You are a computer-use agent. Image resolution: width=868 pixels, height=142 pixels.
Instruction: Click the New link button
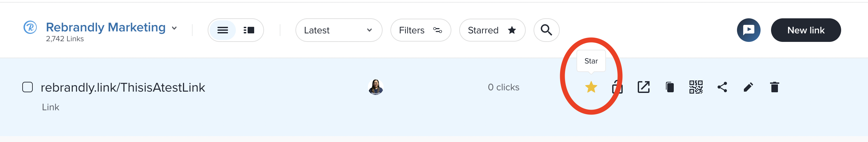pyautogui.click(x=805, y=30)
